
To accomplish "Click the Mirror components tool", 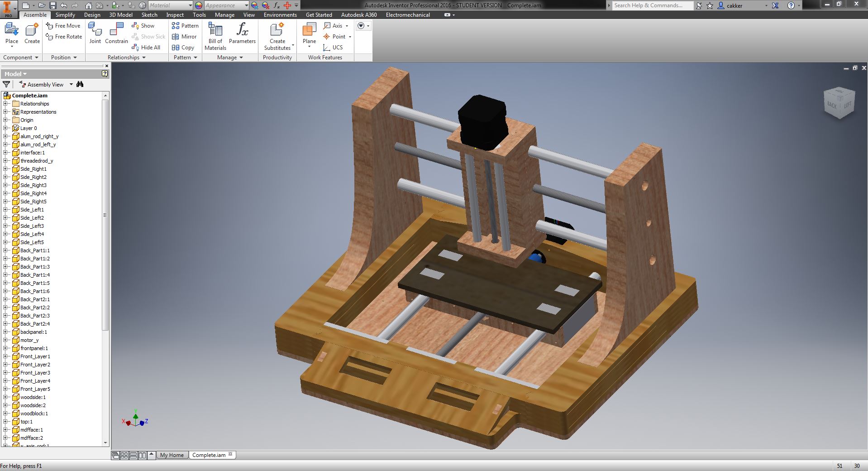I will click(184, 37).
